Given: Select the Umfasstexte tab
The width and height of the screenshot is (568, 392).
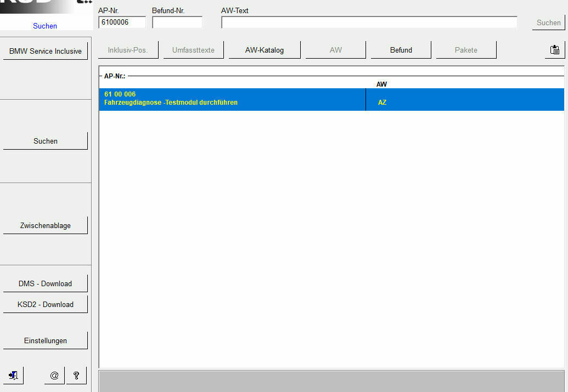Looking at the screenshot, I should (193, 50).
